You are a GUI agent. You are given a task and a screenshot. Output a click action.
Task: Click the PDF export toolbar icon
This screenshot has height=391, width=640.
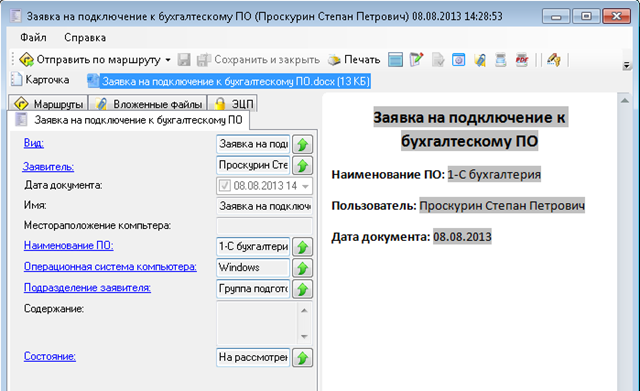[x=522, y=60]
